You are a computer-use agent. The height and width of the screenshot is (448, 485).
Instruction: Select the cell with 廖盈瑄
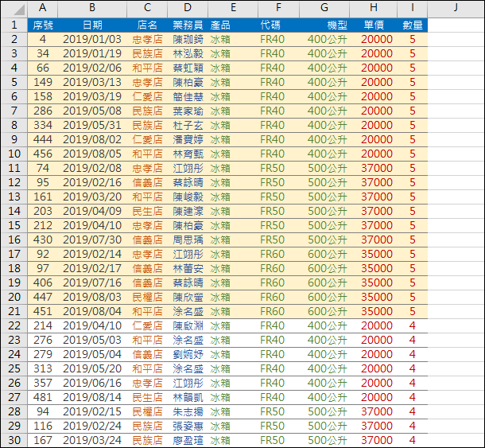pyautogui.click(x=188, y=440)
